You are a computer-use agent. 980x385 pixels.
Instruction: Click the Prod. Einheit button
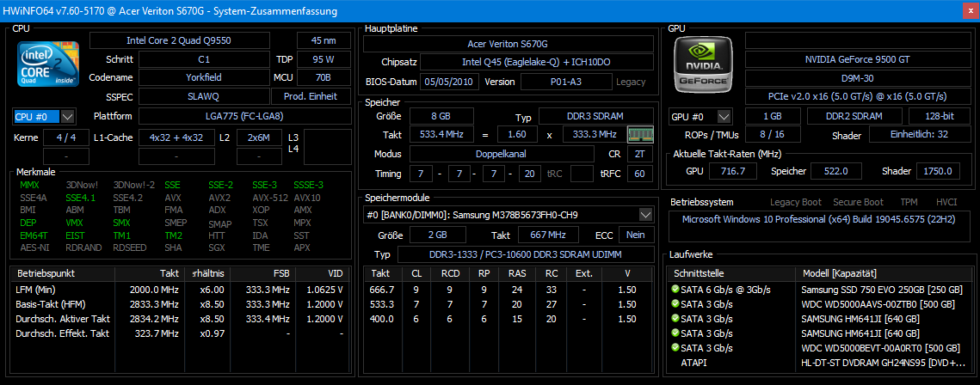pos(310,96)
